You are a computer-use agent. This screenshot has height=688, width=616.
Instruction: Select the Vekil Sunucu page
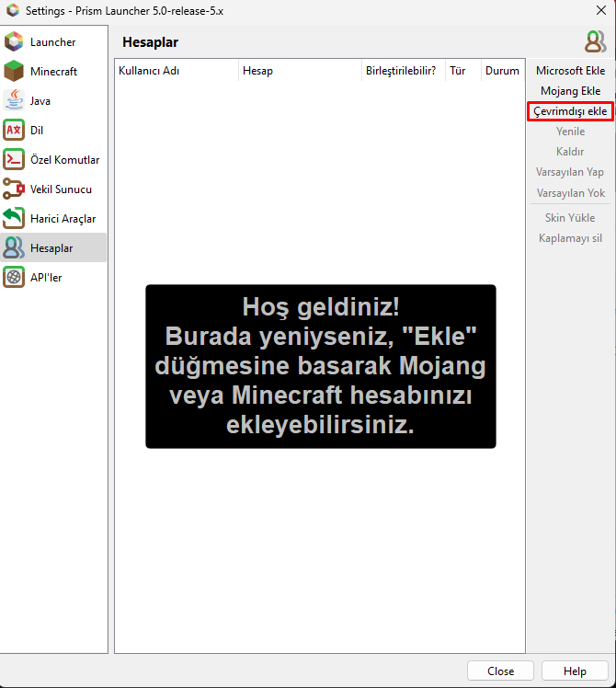pyautogui.click(x=53, y=189)
